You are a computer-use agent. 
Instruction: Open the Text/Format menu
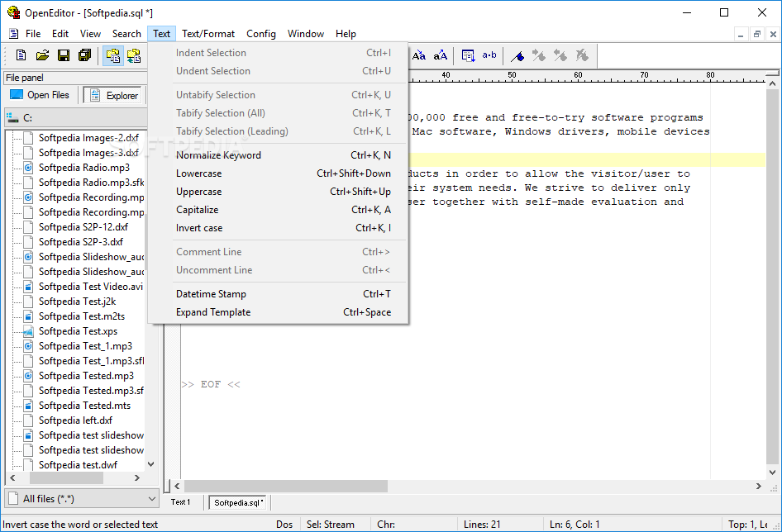tap(208, 34)
